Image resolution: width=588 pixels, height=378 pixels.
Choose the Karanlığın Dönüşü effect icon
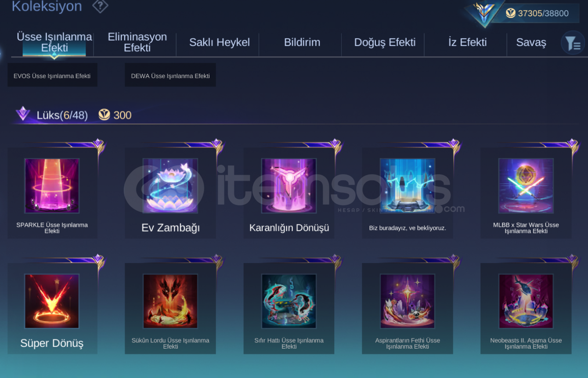(x=289, y=186)
